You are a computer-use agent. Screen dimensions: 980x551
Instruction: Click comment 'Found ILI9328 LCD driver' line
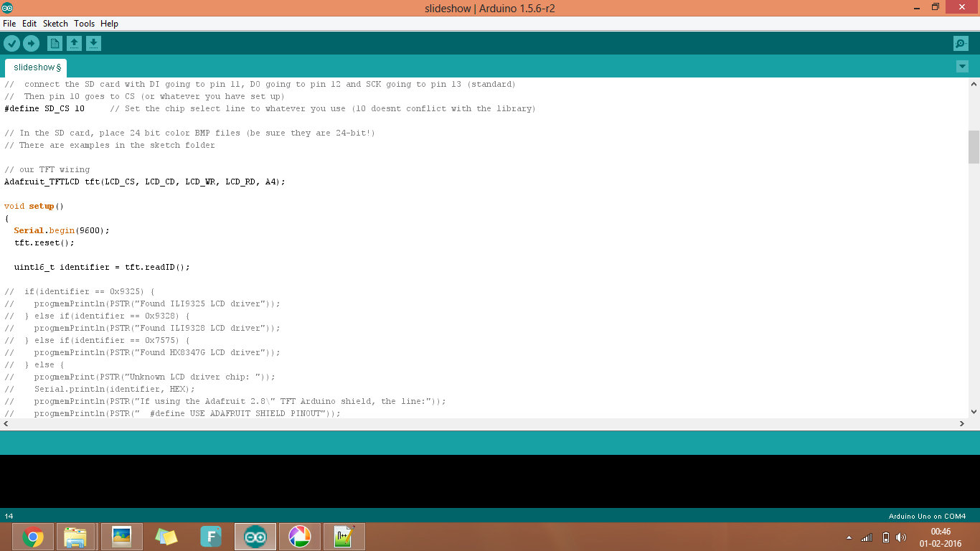[142, 328]
